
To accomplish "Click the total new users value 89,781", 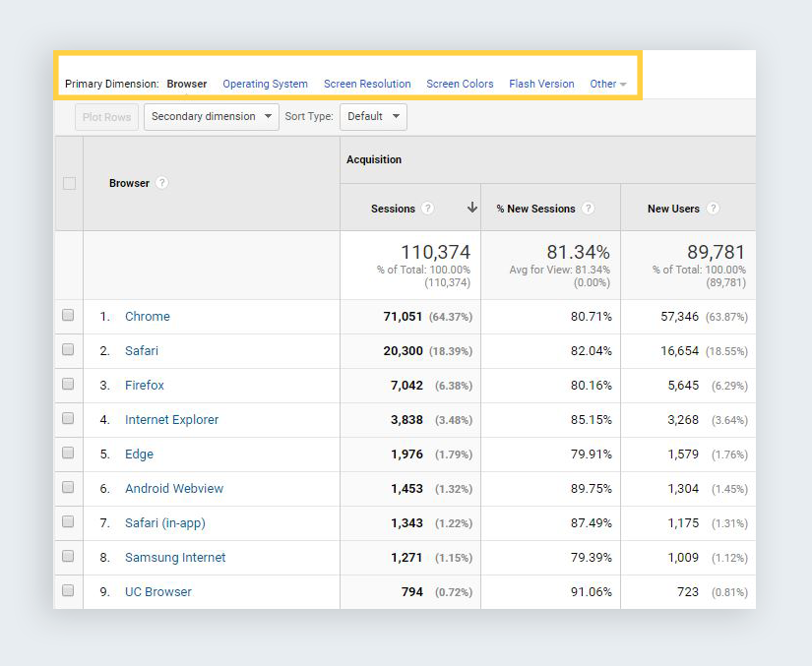I will [717, 252].
